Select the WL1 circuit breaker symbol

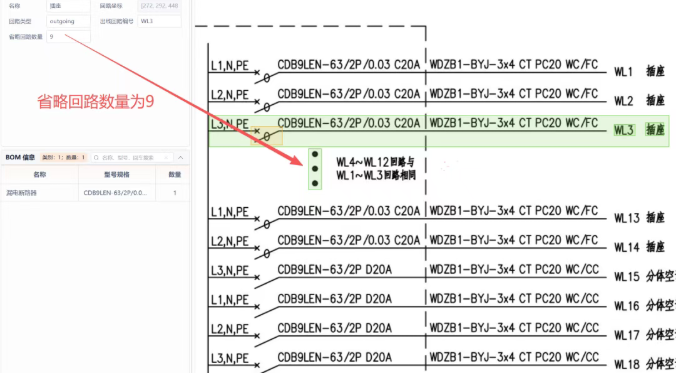(266, 76)
